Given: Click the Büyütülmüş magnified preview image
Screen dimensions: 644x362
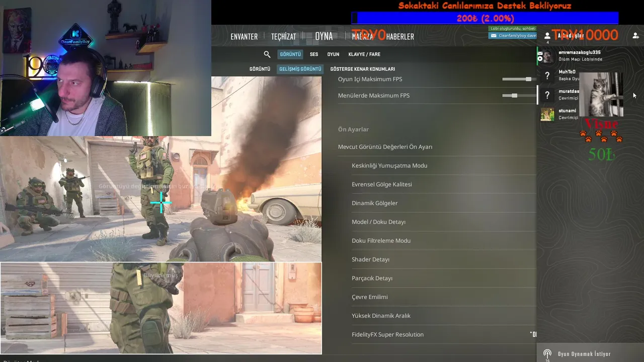Looking at the screenshot, I should point(161,308).
